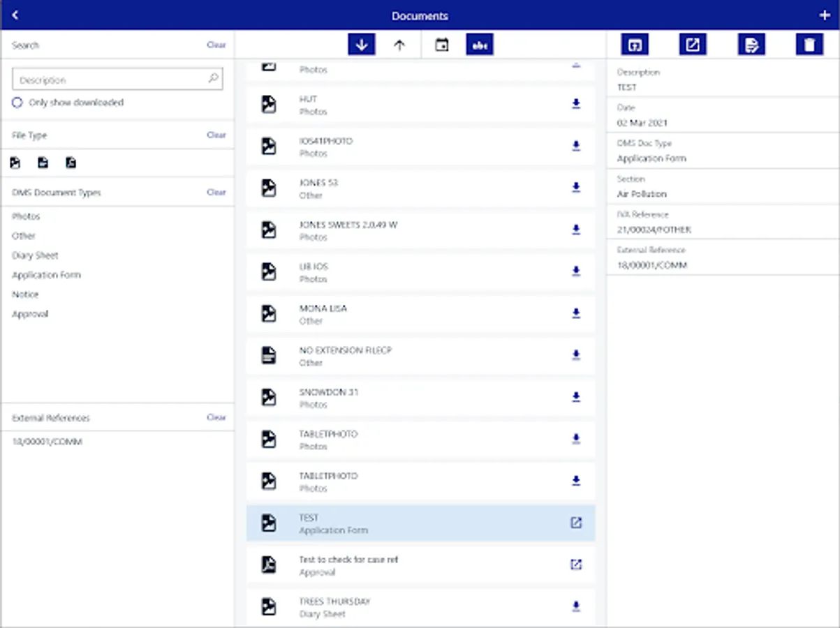Click the date value 02 Mar 2021
The height and width of the screenshot is (628, 840).
coord(642,123)
